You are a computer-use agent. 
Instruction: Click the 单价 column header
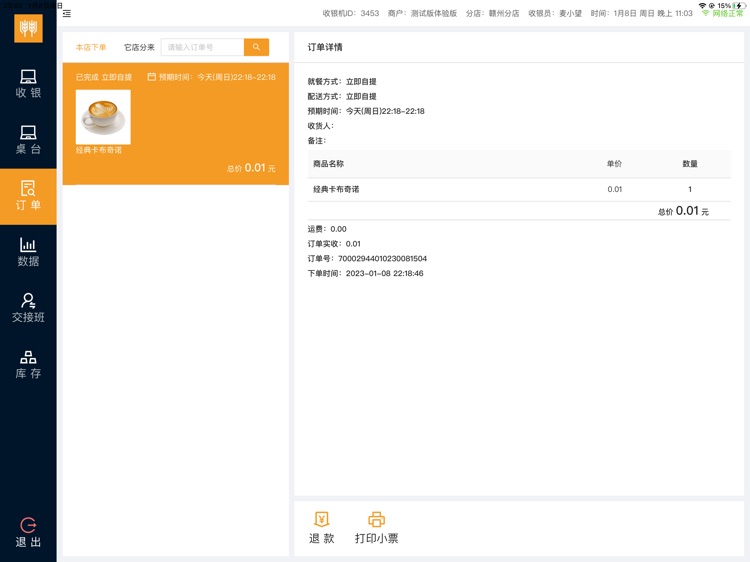tap(614, 164)
